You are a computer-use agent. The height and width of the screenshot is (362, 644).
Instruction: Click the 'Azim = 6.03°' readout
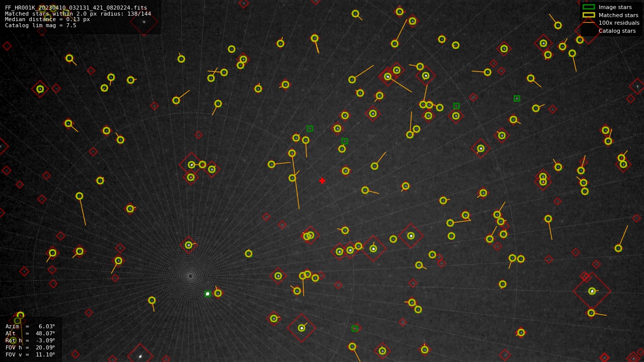(x=30, y=326)
